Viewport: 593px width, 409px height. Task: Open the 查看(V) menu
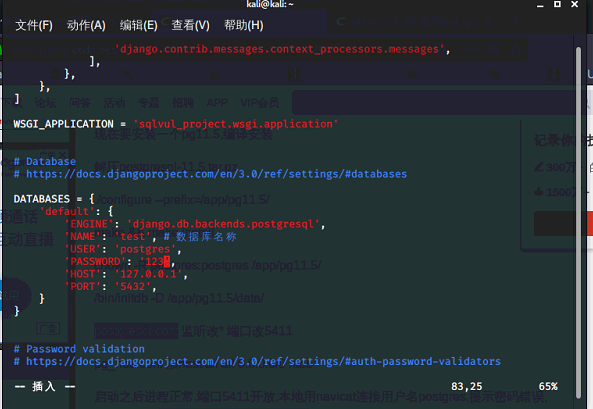click(x=190, y=25)
